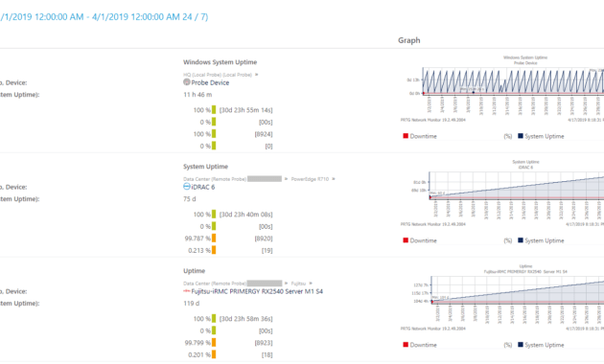Click red Downtime swatch under iDRAC graph
604x364 pixels.
coord(406,240)
